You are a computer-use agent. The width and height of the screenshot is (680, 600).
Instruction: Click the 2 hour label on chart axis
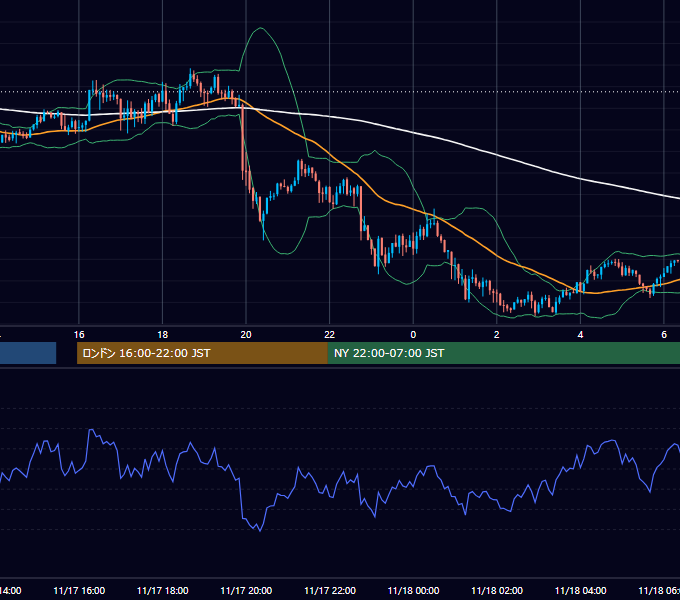tap(497, 335)
